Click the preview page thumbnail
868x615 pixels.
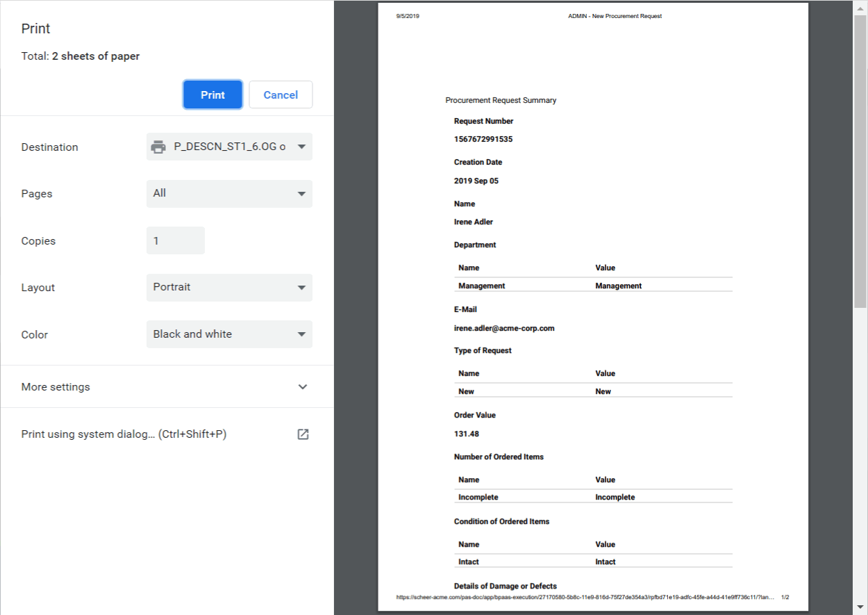[x=593, y=306]
